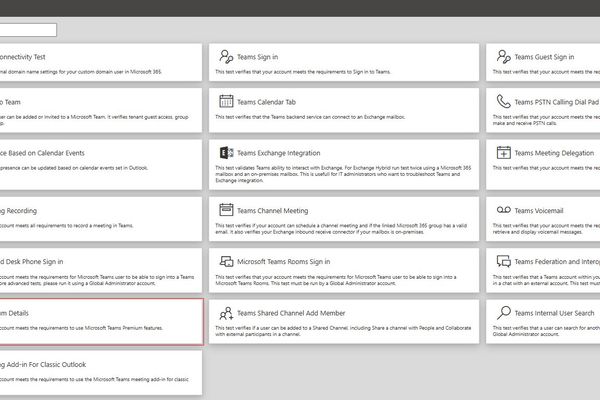Screen dimensions: 600x400
Task: Click the Teams Voicemail icon
Action: [x=504, y=210]
